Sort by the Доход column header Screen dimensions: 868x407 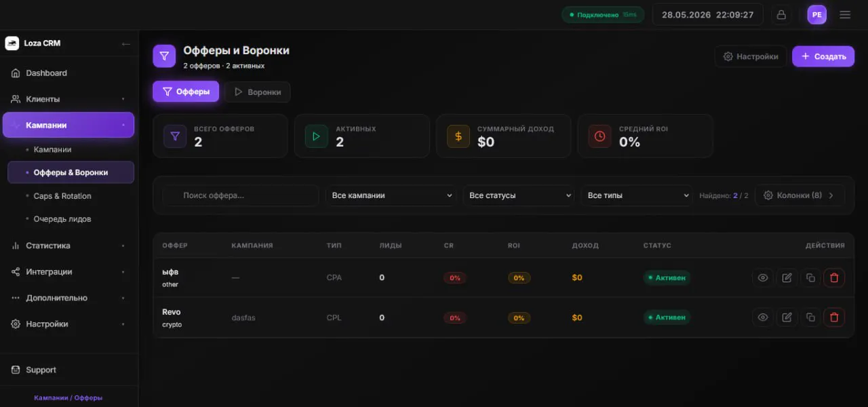(x=585, y=246)
